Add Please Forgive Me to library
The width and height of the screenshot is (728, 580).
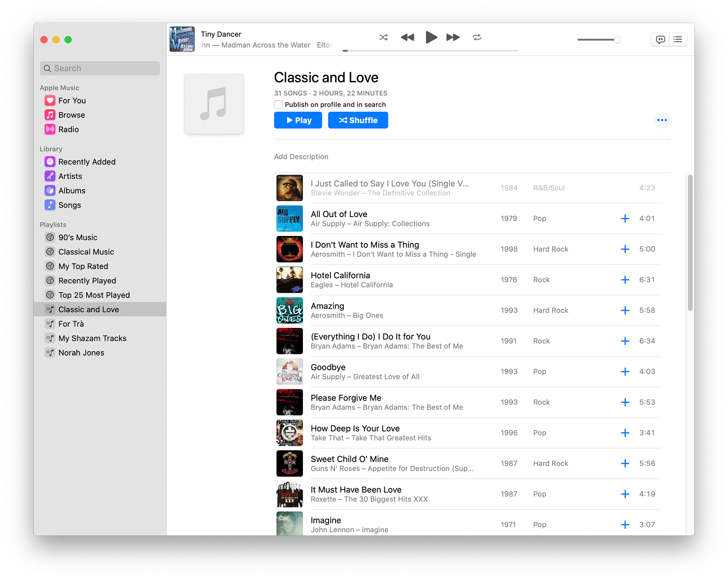(625, 402)
